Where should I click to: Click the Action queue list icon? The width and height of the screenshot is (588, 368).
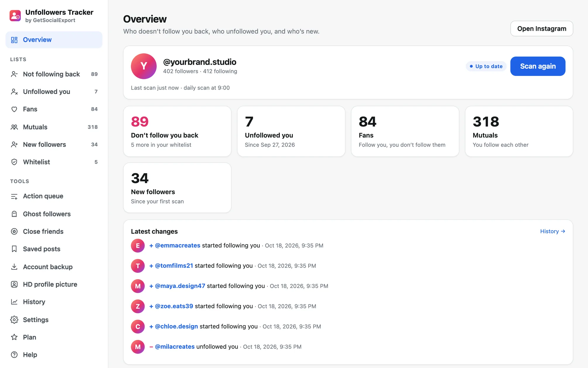click(x=14, y=196)
